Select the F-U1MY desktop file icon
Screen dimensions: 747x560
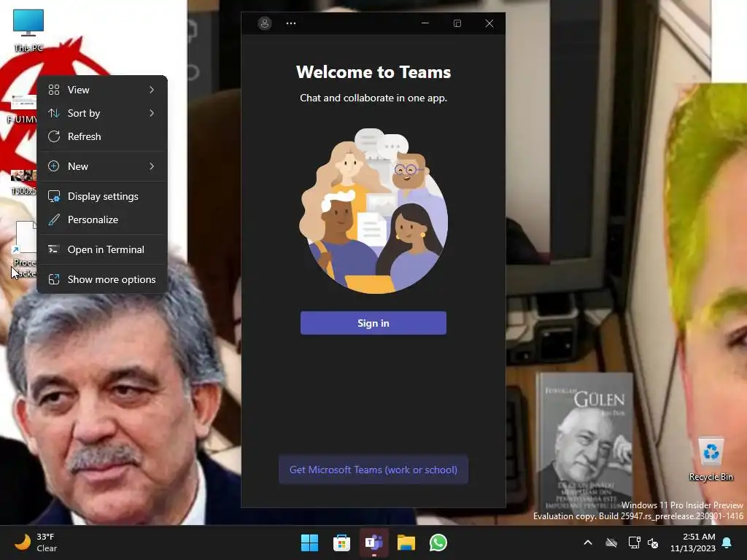(x=22, y=109)
